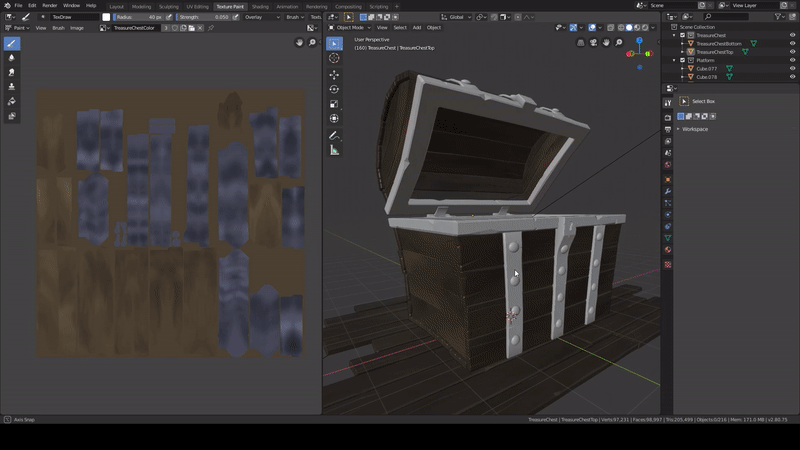The height and width of the screenshot is (450, 800).
Task: Select the Draw brush tool in image editor
Action: (x=12, y=44)
